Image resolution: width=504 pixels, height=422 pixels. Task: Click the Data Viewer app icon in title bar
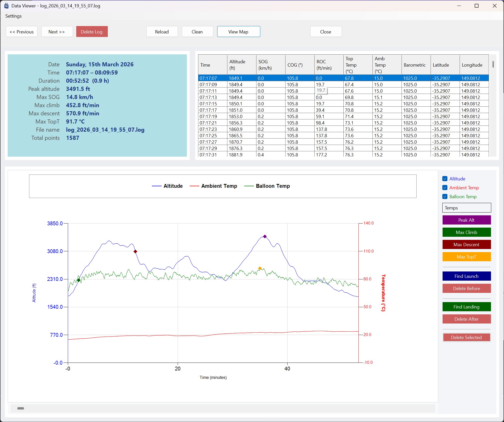[6, 6]
